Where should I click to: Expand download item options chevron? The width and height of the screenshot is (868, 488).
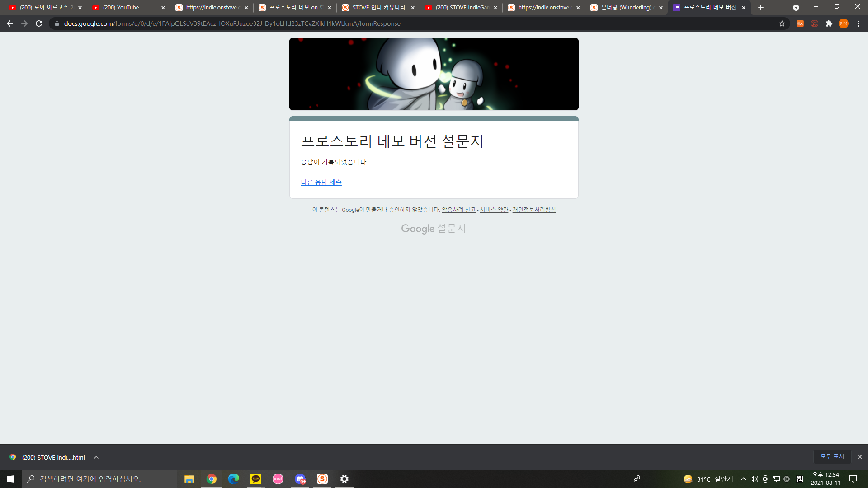point(96,457)
